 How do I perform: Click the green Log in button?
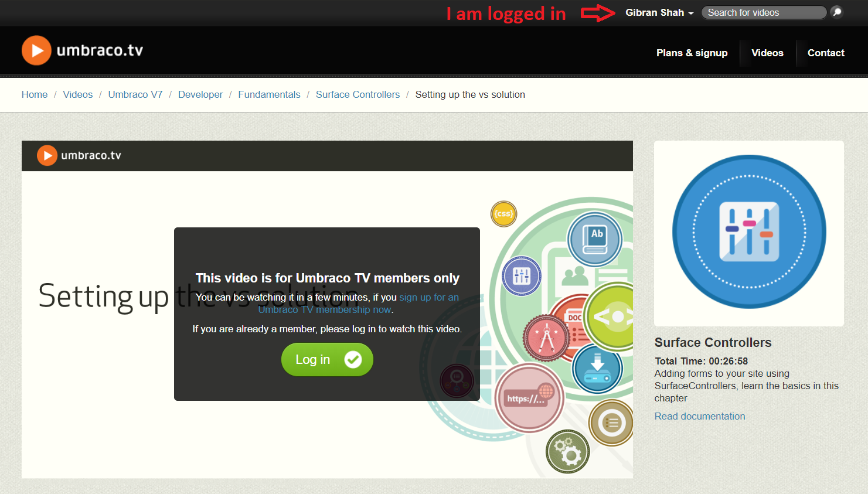point(327,359)
